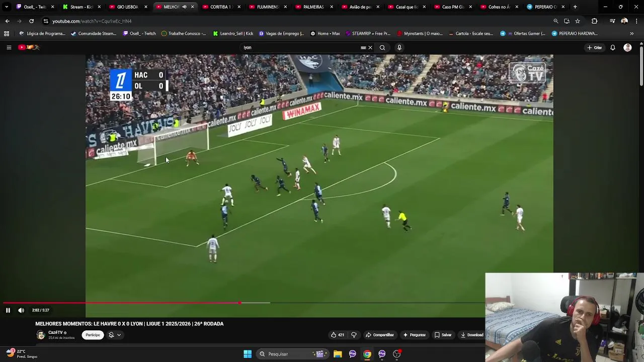Viewport: 644px width, 362px height.
Task: Open YouTube notifications bell
Action: click(x=613, y=48)
